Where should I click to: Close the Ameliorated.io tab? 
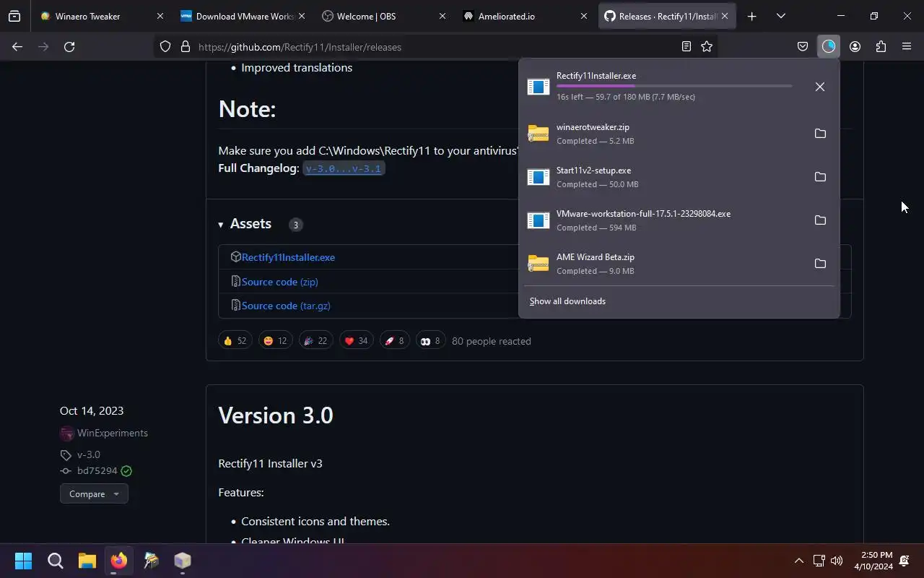point(583,16)
